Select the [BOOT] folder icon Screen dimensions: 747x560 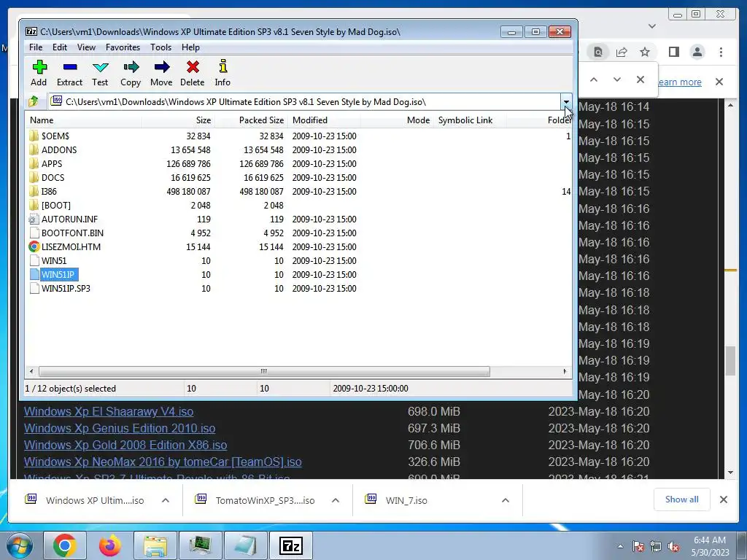point(34,205)
